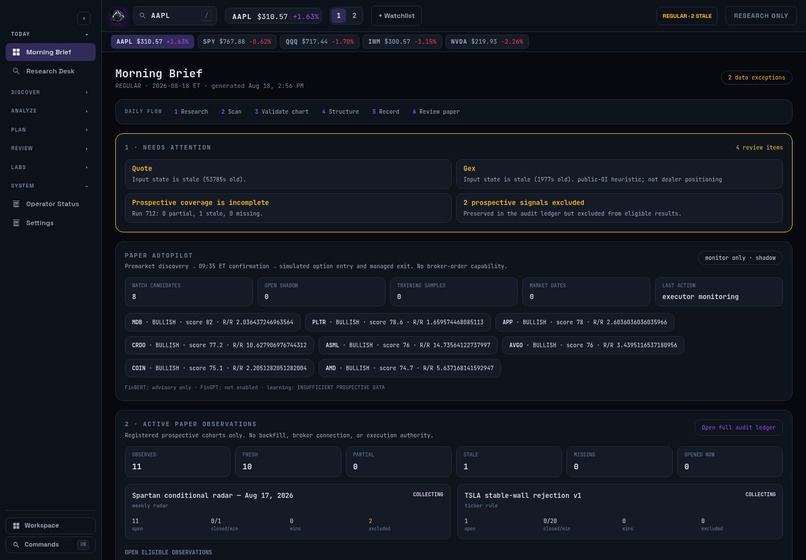Click the + Watchlist button
This screenshot has height=560, width=806.
396,16
